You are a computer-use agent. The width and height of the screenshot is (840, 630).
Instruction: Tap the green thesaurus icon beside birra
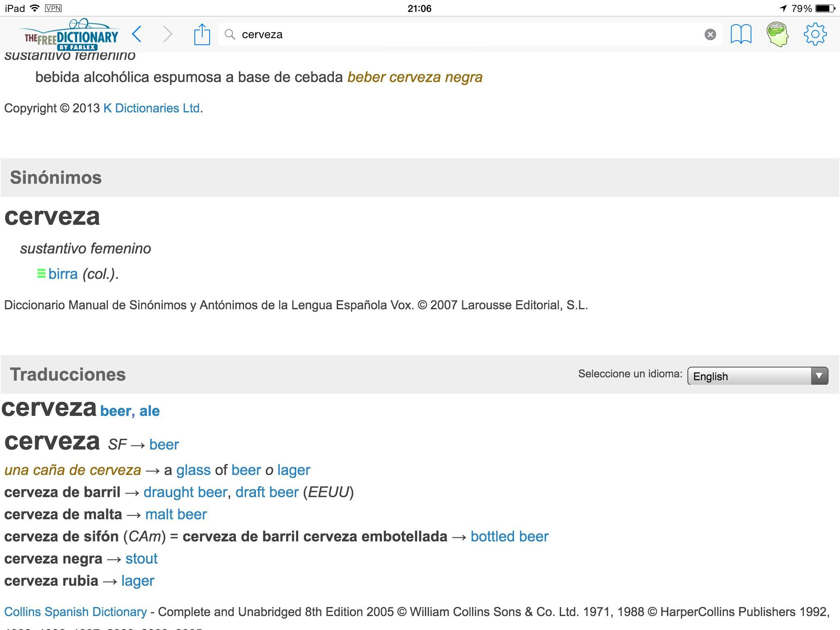[x=41, y=274]
